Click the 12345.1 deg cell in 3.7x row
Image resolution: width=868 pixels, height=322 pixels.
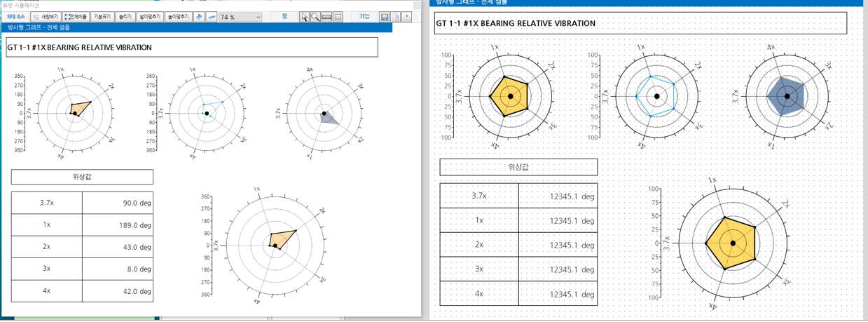tap(558, 196)
